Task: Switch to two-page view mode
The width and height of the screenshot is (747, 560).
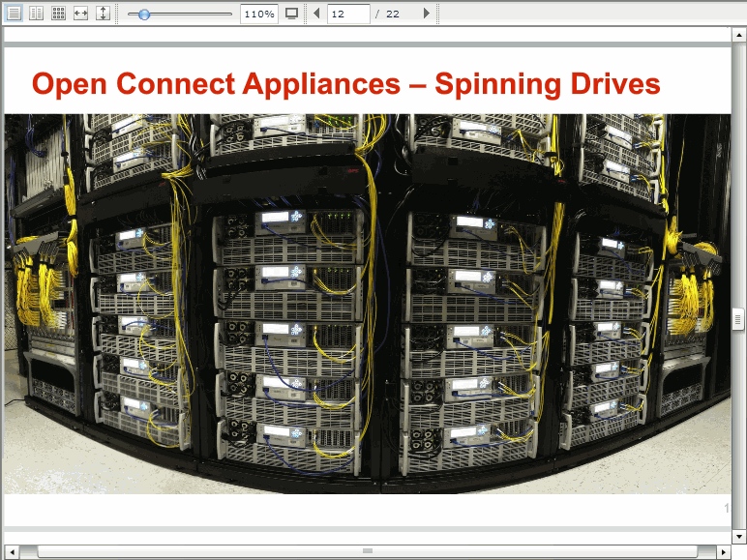Action: click(36, 14)
